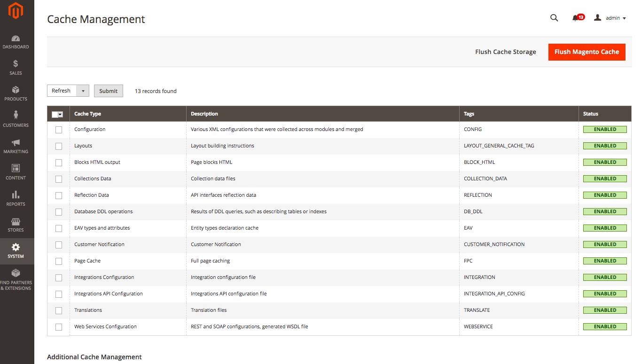641x364 pixels.
Task: Check the Web Services Configuration checkbox
Action: (x=59, y=327)
